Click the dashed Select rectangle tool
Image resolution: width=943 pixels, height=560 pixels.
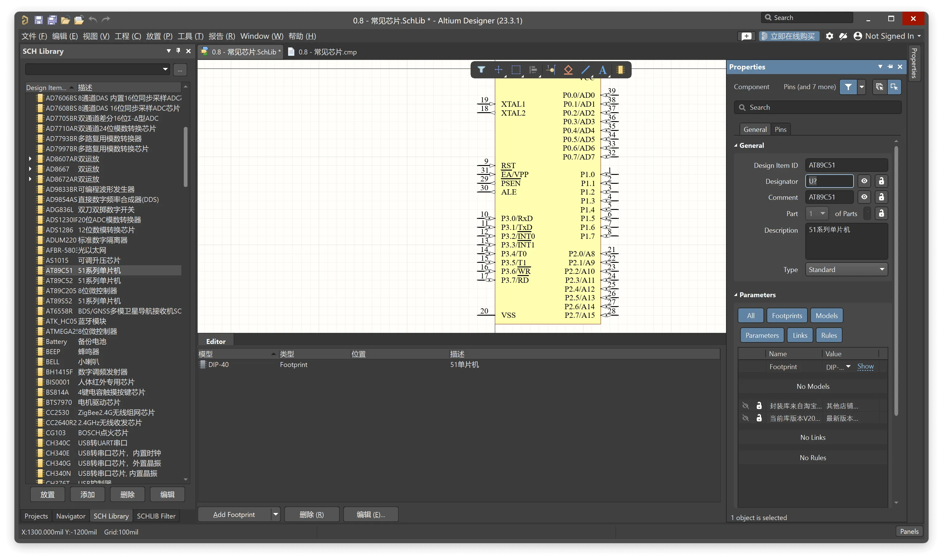click(x=516, y=70)
